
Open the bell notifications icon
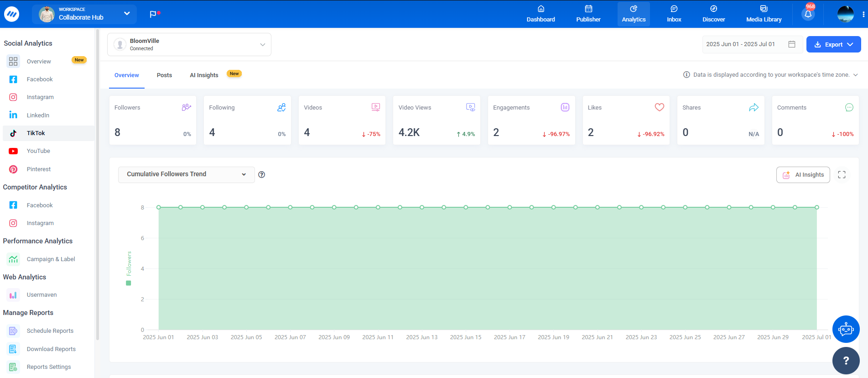[808, 14]
